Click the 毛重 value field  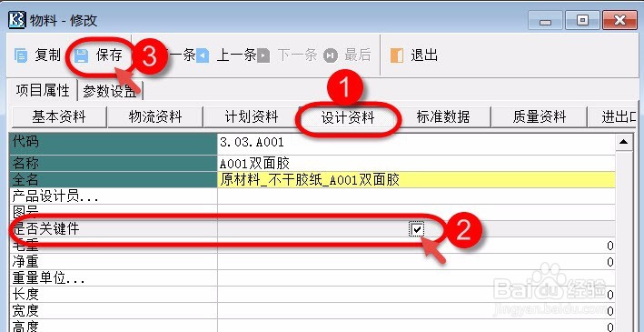416,246
